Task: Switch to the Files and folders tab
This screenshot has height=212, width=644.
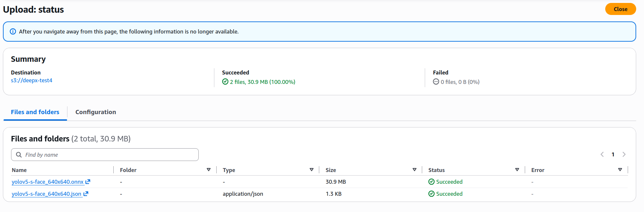Action: pos(35,112)
